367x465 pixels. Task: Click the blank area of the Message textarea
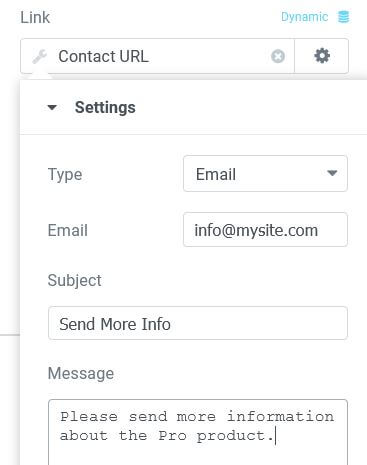click(x=198, y=455)
